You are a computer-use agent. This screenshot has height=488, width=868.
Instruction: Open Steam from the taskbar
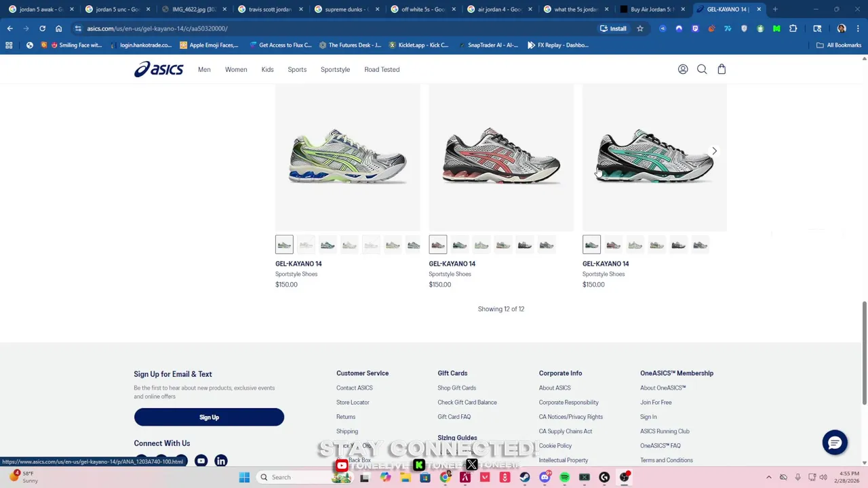point(524,477)
